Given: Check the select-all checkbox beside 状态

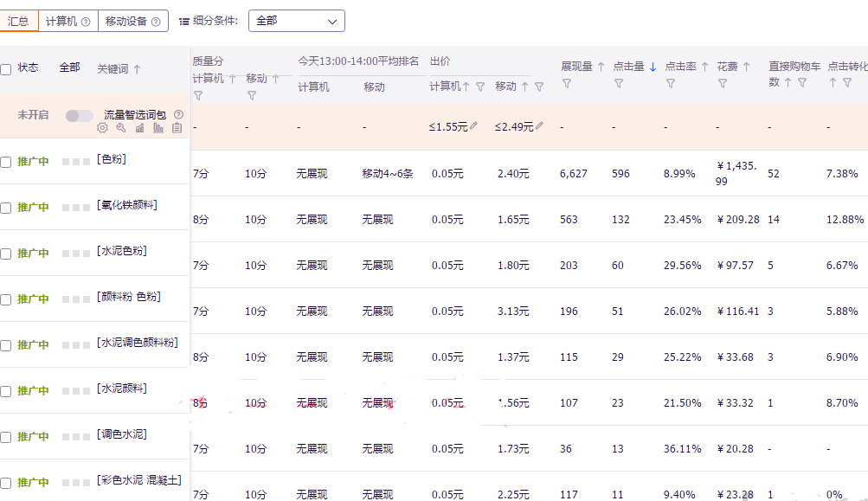Looking at the screenshot, I should click(x=5, y=69).
